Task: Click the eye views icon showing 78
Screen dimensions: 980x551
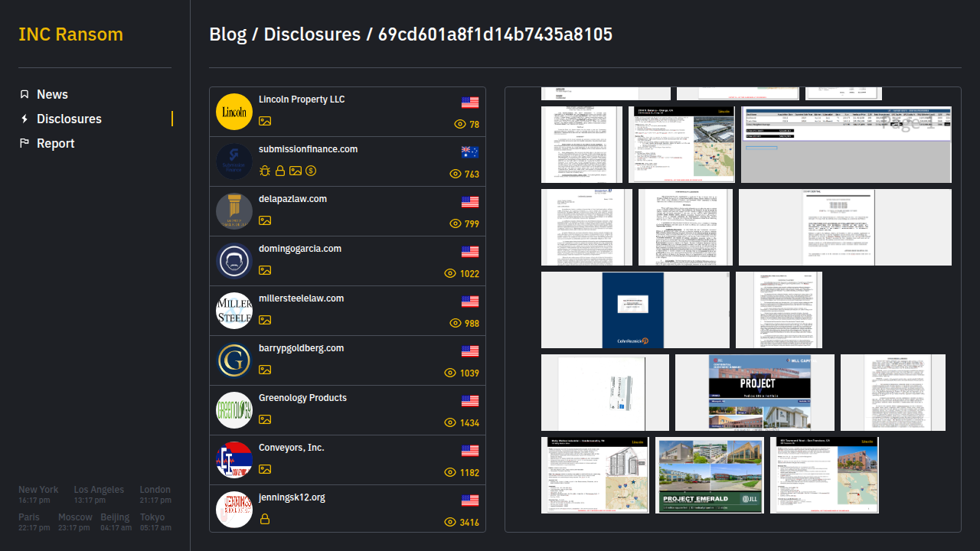Action: click(460, 124)
